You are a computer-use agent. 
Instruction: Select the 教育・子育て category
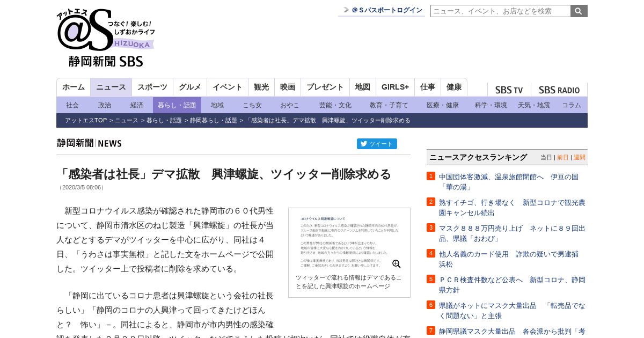coord(389,105)
